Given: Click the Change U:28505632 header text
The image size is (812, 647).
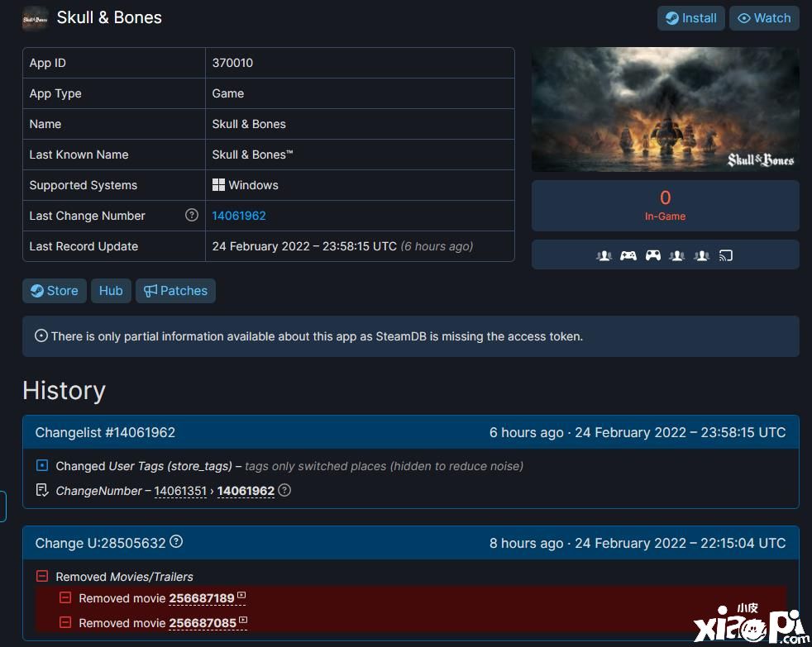Looking at the screenshot, I should [x=100, y=543].
